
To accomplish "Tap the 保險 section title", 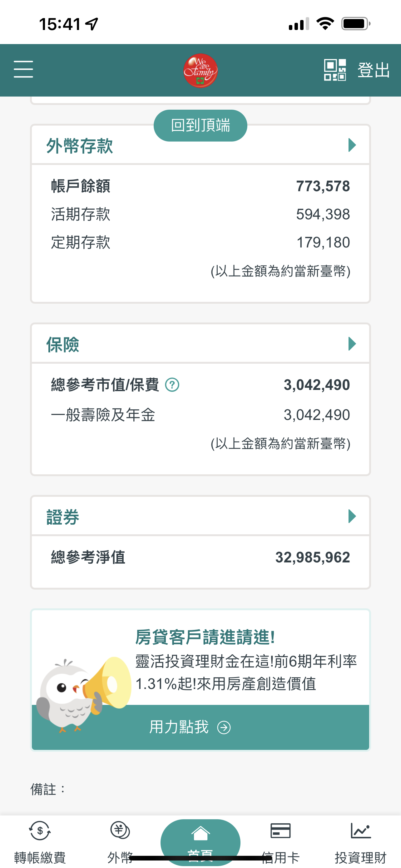I will [x=63, y=345].
